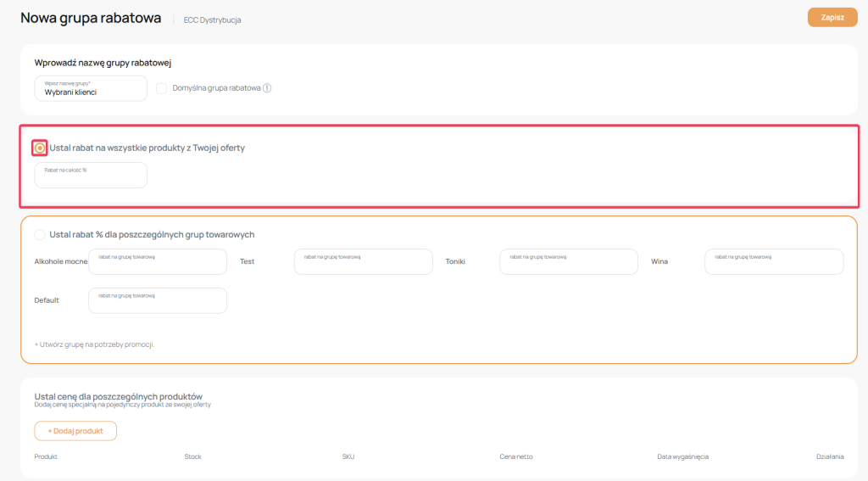Open info icon beside Domyślna grupa rabatowa
The width and height of the screenshot is (868, 481).
(267, 87)
